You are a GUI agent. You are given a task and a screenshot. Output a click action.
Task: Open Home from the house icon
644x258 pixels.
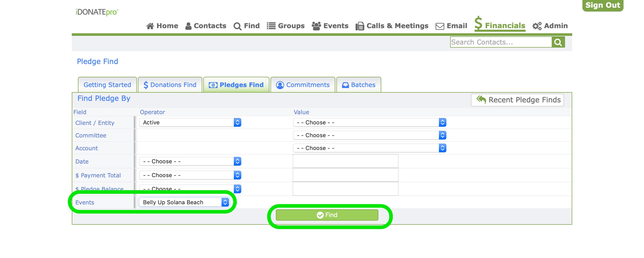pos(150,26)
